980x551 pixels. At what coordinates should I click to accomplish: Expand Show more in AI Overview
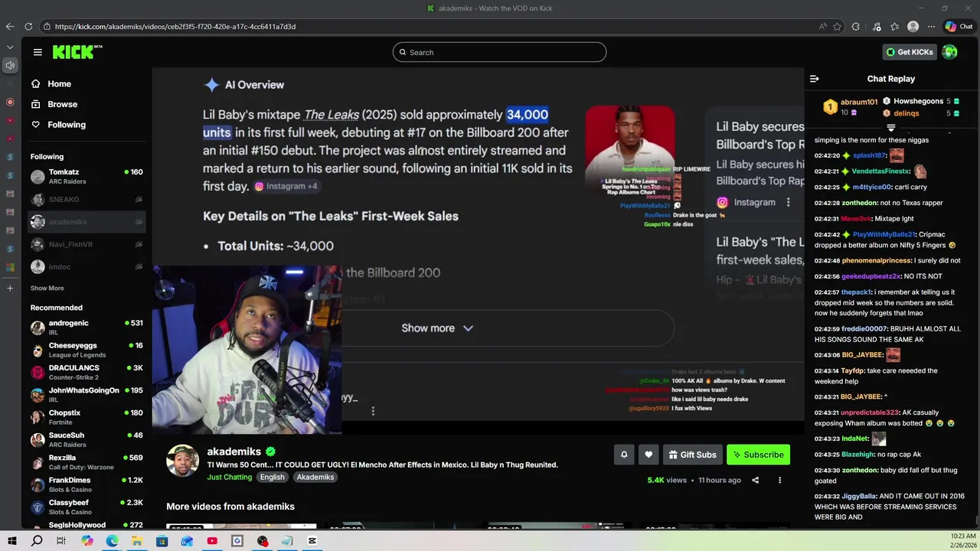coord(437,328)
